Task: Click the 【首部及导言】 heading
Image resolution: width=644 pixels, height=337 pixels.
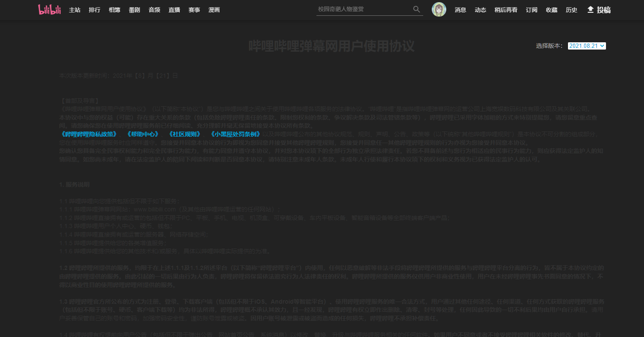Action: click(x=79, y=101)
